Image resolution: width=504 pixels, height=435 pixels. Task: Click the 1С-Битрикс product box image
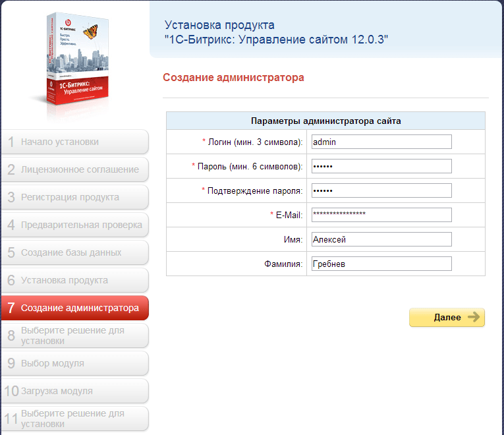pos(77,59)
